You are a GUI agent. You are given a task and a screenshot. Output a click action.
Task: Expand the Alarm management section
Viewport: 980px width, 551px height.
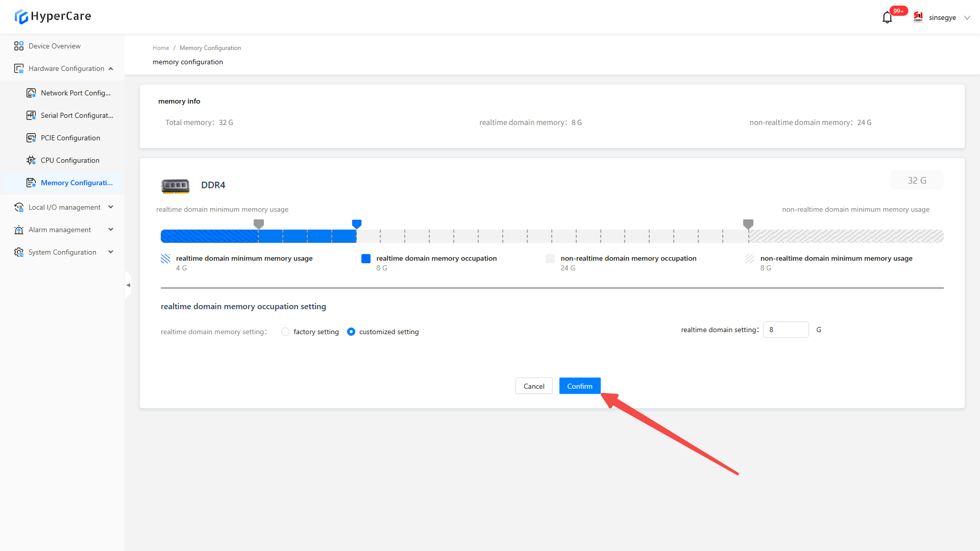111,230
